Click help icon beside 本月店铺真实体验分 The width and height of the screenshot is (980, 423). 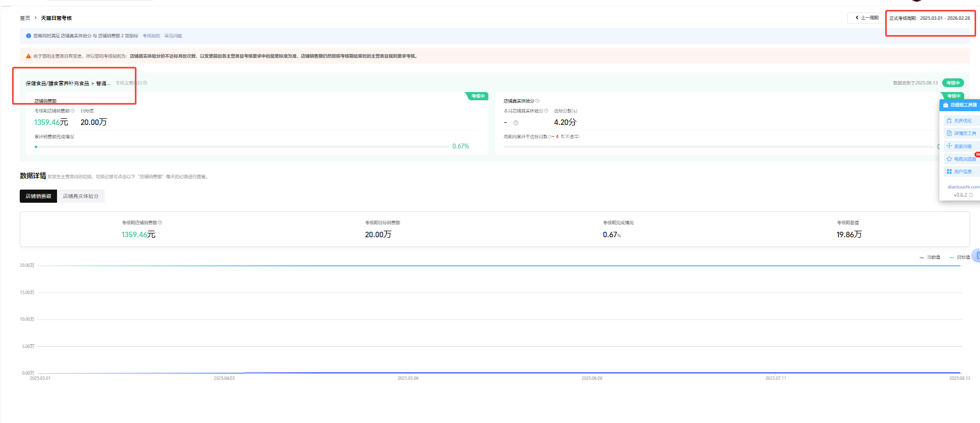point(546,111)
